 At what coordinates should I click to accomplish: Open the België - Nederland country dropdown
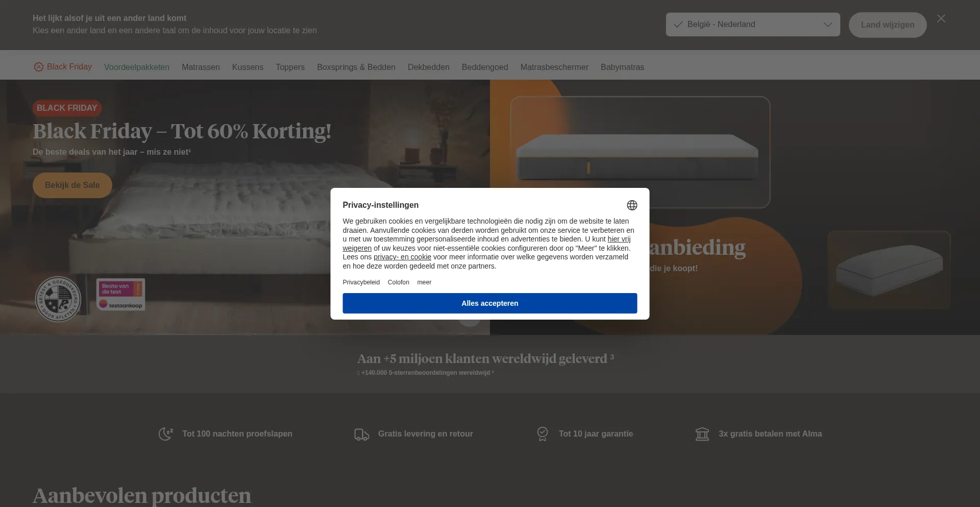tap(753, 25)
